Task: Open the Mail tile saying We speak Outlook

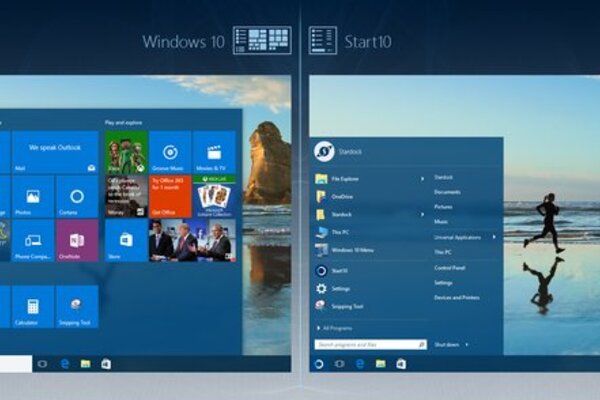Action: (x=55, y=152)
